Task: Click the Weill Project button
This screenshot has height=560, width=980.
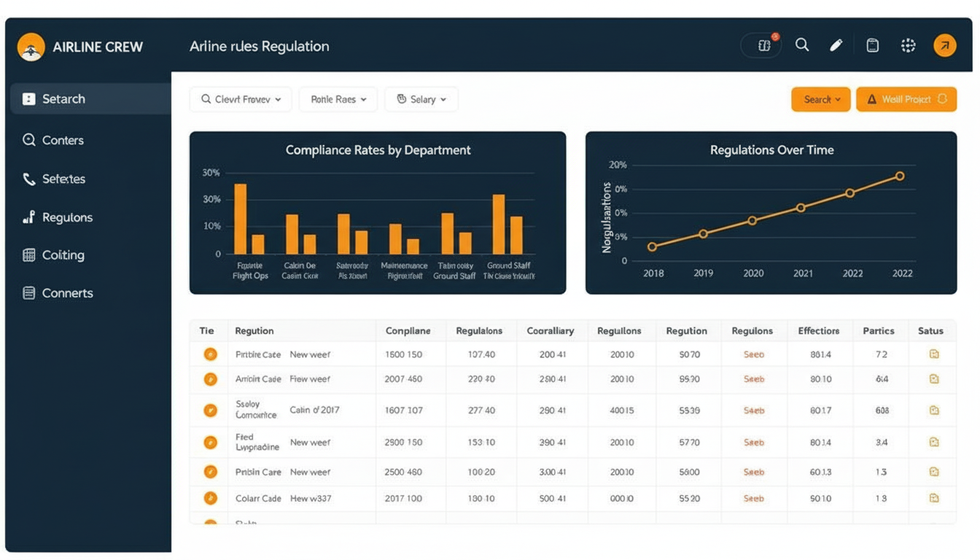Action: click(906, 99)
